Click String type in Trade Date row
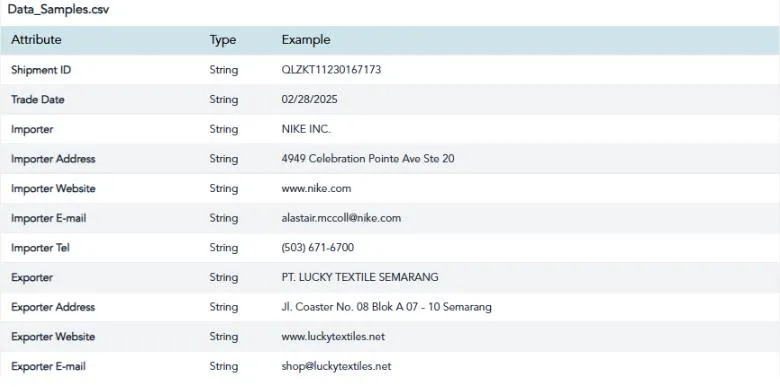 point(223,100)
